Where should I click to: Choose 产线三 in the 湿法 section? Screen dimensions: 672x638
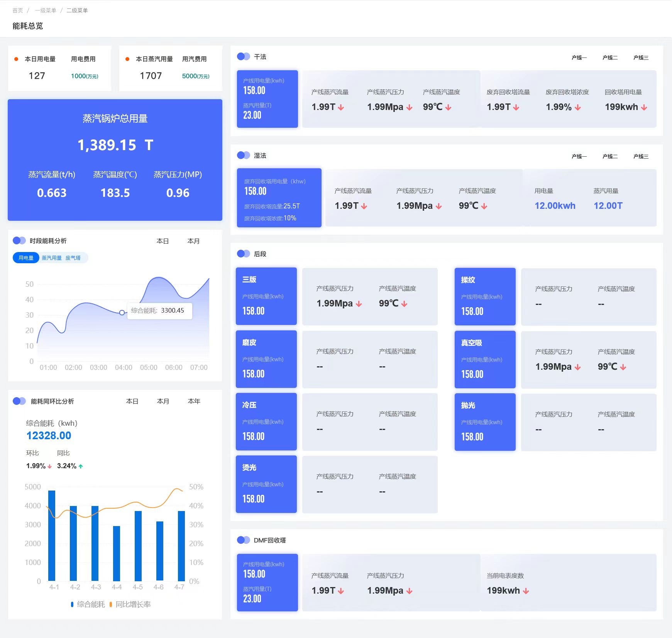click(641, 156)
